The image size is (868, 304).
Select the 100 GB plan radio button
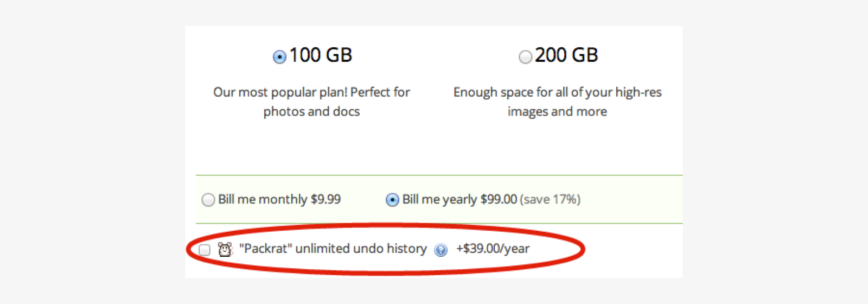tap(279, 57)
